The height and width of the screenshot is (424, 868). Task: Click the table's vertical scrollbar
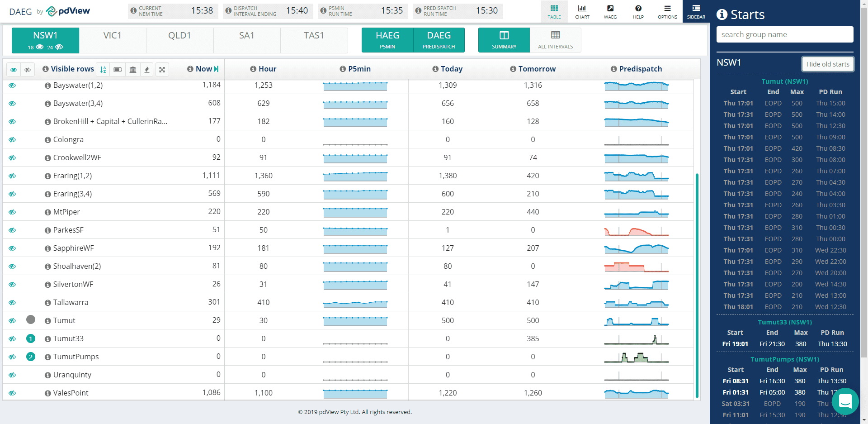tap(697, 285)
